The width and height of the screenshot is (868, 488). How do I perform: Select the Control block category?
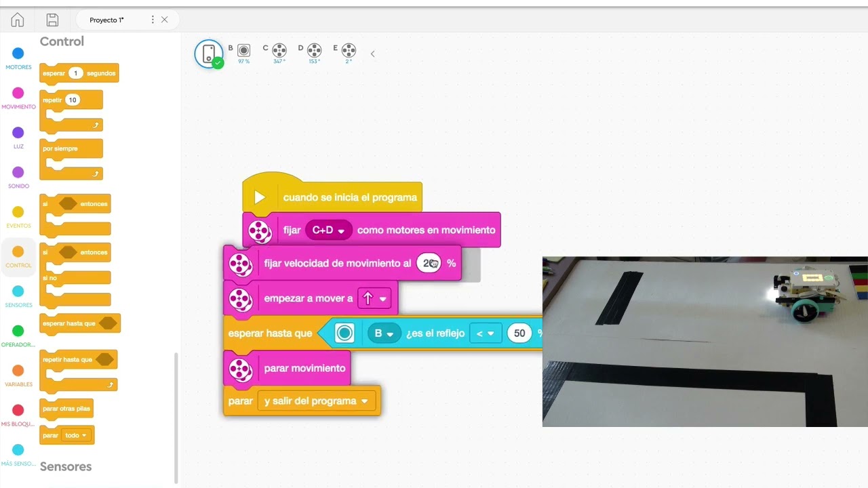(x=18, y=257)
